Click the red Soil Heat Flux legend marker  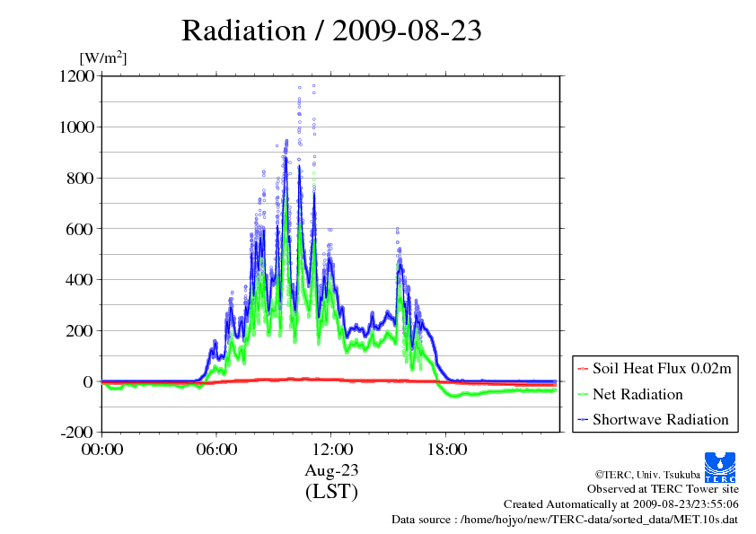point(583,369)
